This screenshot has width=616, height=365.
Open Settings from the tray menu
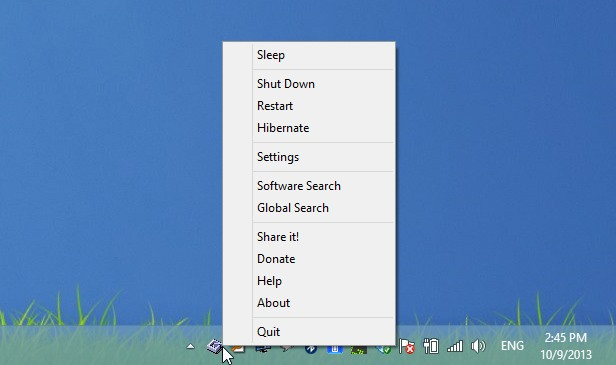[x=309, y=157]
